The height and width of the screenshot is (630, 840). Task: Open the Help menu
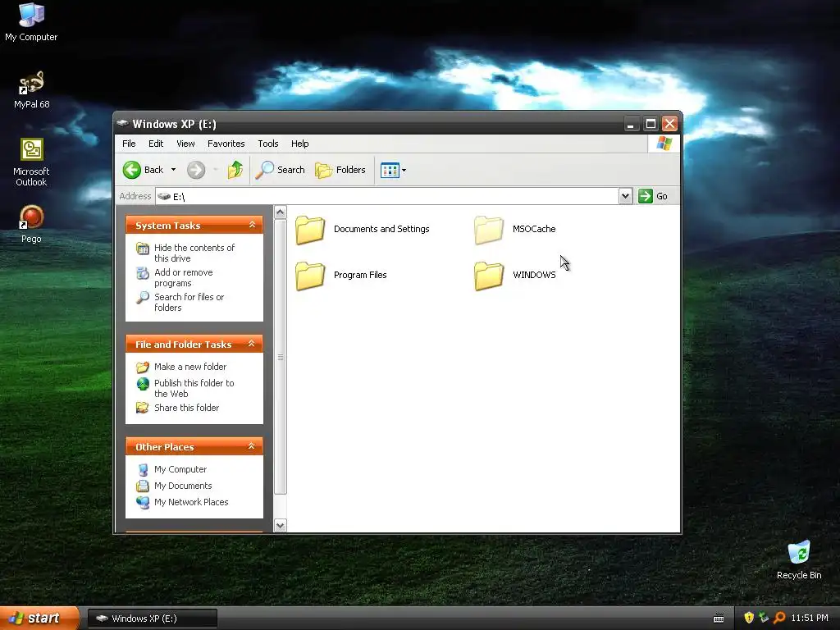300,144
